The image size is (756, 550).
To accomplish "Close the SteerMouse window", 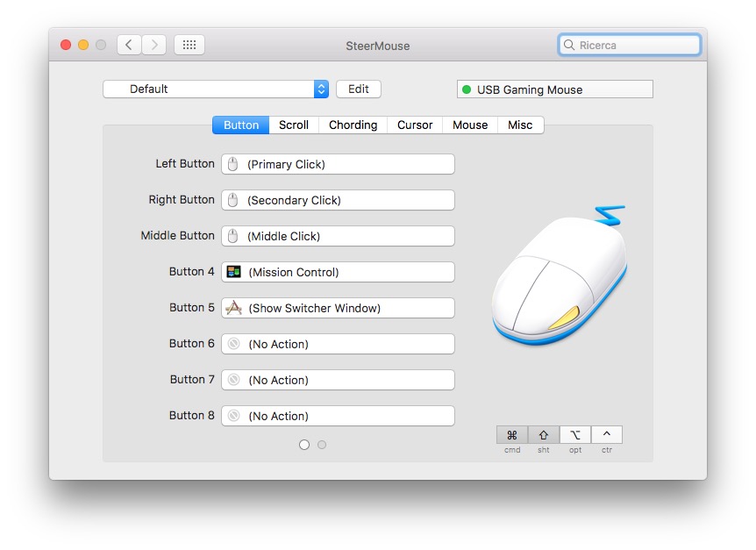I will tap(66, 45).
